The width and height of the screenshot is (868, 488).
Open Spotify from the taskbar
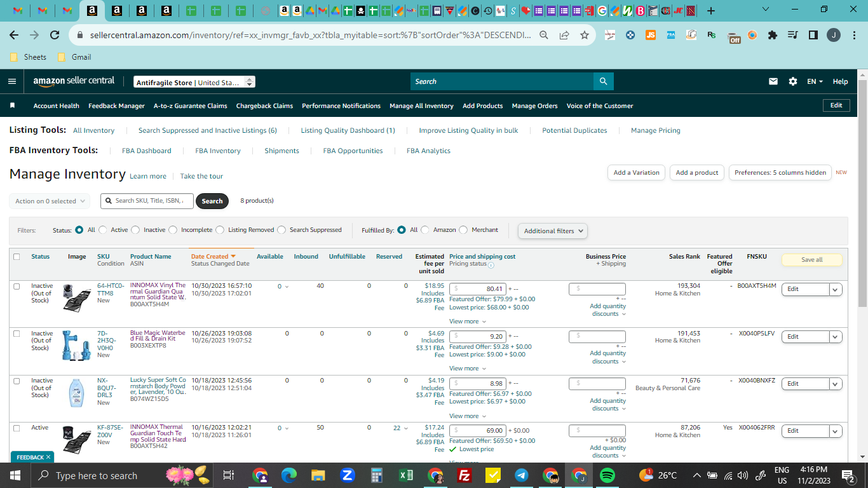[607, 475]
